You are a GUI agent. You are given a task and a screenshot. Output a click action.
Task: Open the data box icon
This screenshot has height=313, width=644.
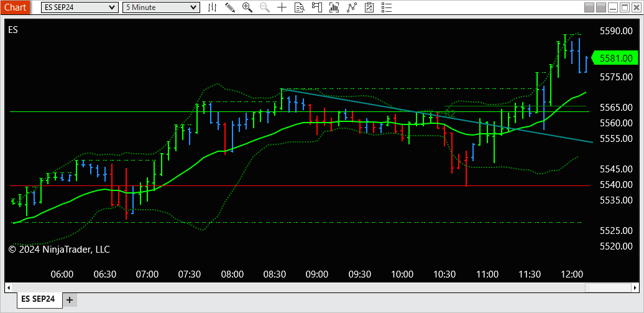point(300,7)
